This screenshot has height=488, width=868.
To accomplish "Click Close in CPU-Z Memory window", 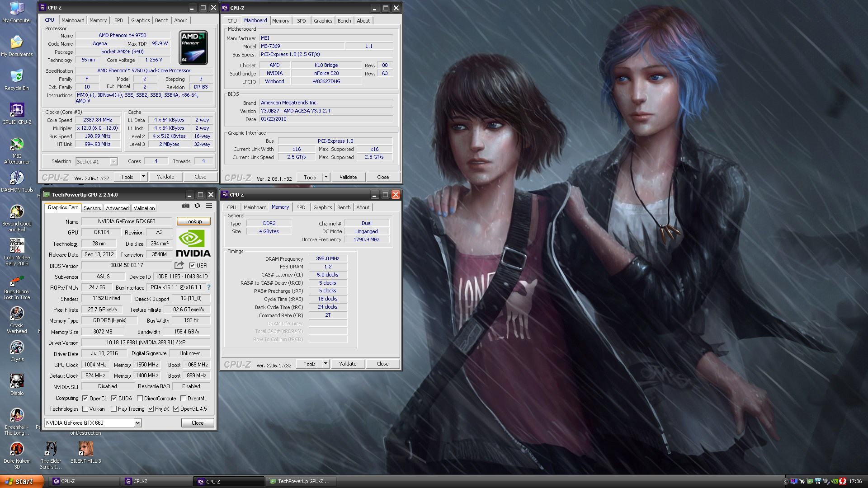I will click(x=382, y=364).
